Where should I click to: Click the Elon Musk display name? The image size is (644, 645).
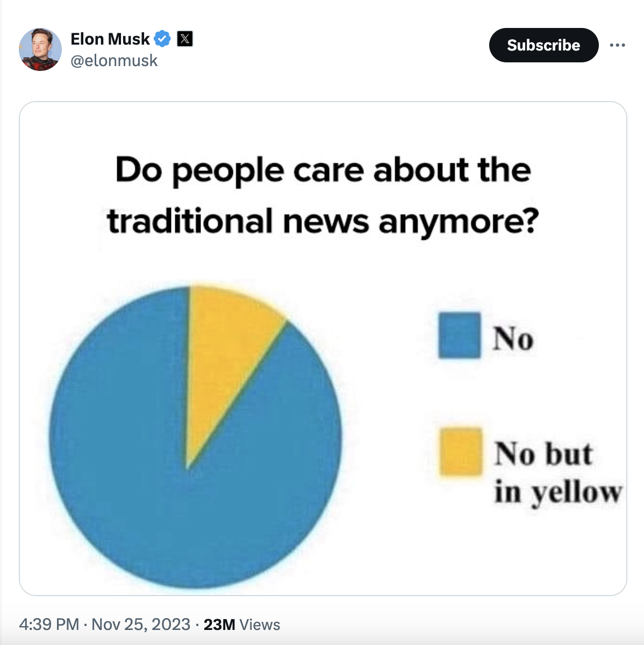pos(110,39)
